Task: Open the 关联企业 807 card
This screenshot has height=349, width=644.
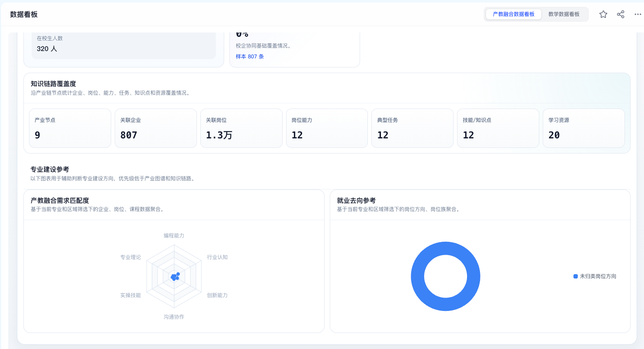Action: coord(156,128)
